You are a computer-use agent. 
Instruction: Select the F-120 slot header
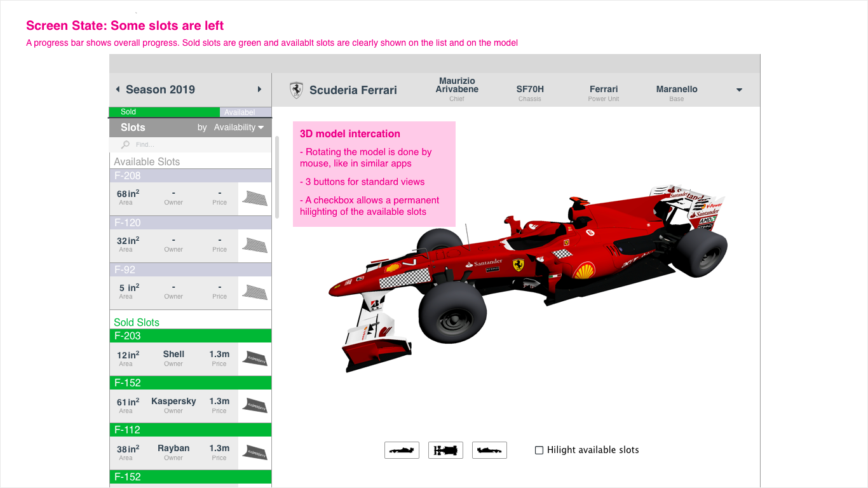191,222
